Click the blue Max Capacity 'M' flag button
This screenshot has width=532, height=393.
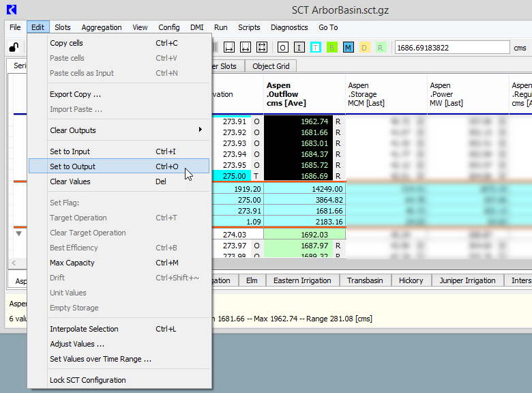(349, 48)
